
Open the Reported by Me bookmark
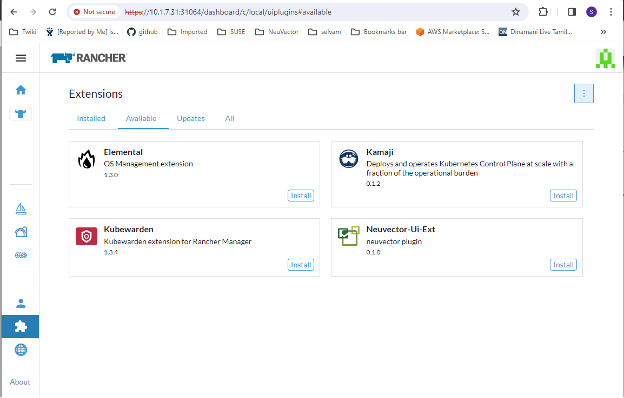[83, 32]
